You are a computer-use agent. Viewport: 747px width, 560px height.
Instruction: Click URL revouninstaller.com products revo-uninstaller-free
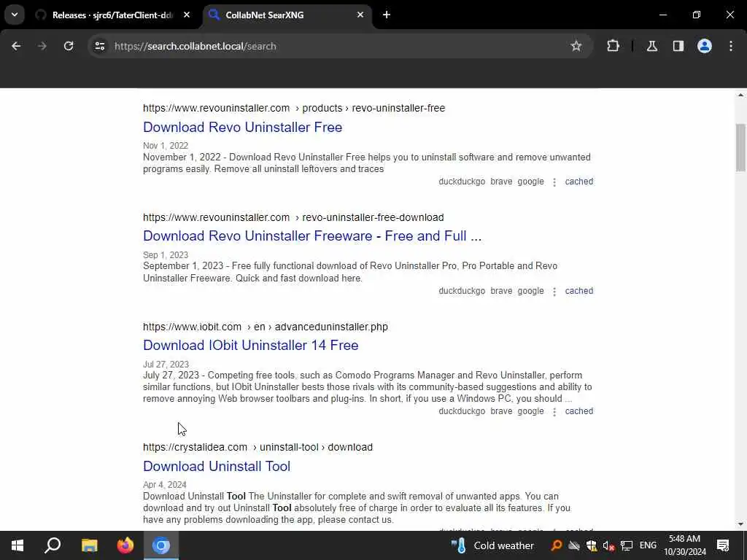(294, 108)
